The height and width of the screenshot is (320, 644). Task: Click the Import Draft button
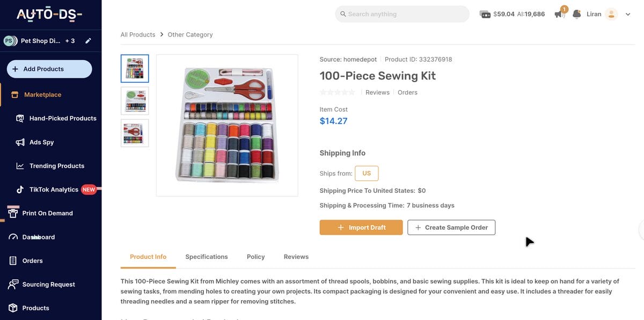click(x=361, y=227)
